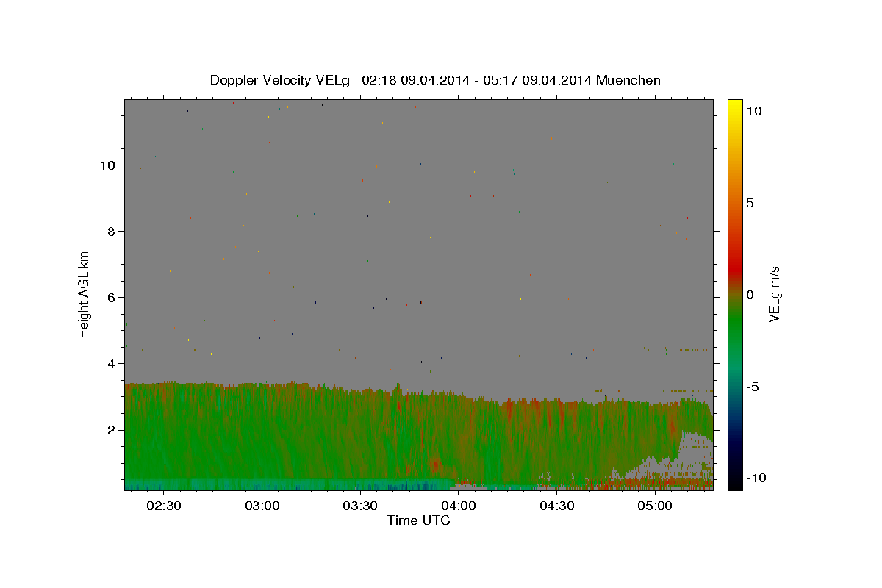
Task: Click the colorbar value 0 label
Action: tap(750, 295)
